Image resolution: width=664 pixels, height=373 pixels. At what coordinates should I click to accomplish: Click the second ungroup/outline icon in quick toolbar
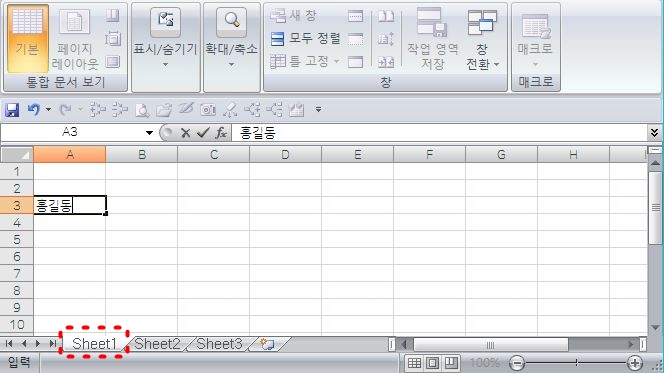pos(120,110)
